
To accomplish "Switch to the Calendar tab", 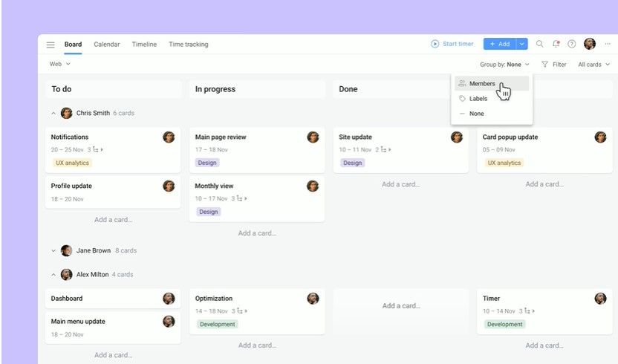I will tap(107, 44).
